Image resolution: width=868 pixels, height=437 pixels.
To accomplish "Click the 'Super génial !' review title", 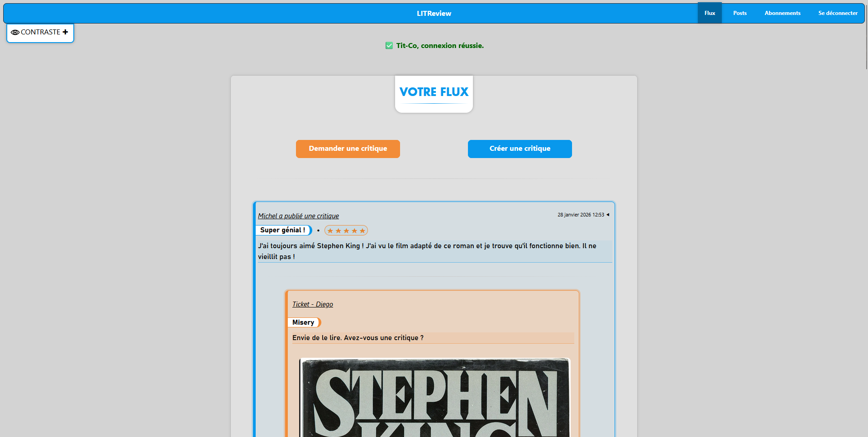I will pos(283,230).
